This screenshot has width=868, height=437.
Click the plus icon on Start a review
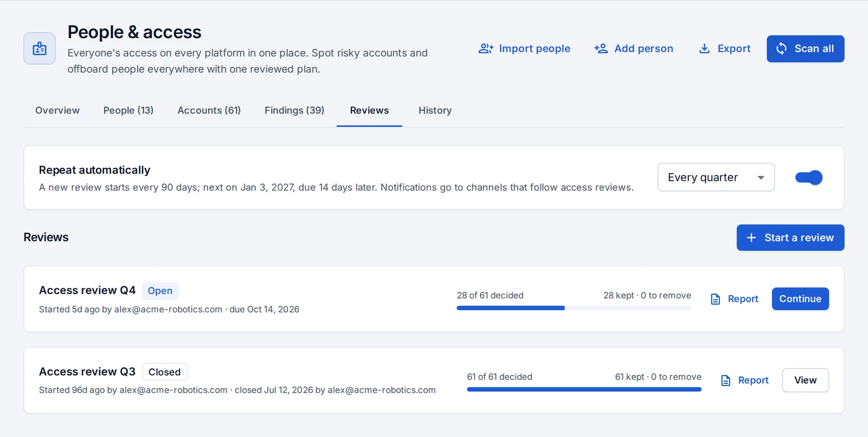(751, 238)
